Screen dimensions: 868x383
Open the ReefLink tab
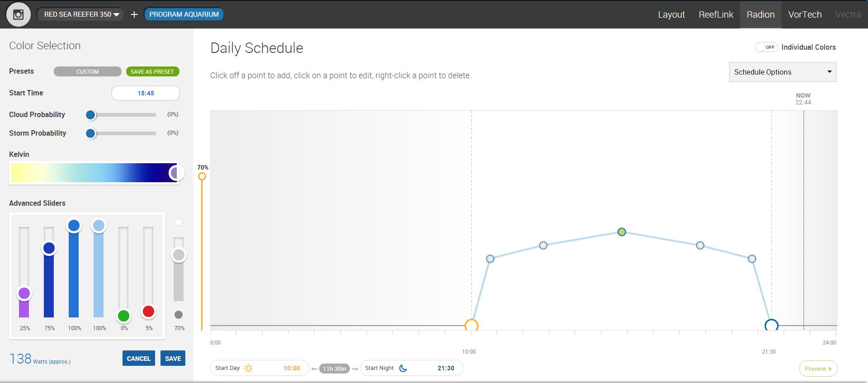[x=716, y=14]
